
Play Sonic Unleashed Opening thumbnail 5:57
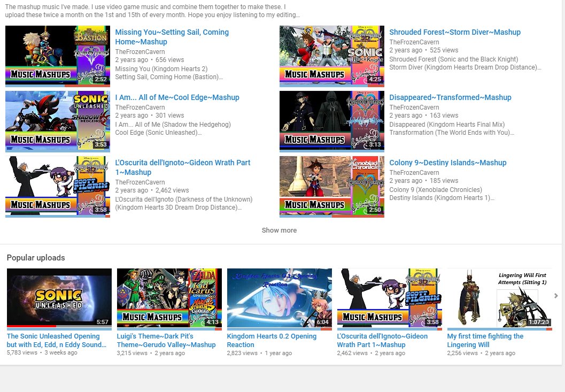click(x=59, y=298)
